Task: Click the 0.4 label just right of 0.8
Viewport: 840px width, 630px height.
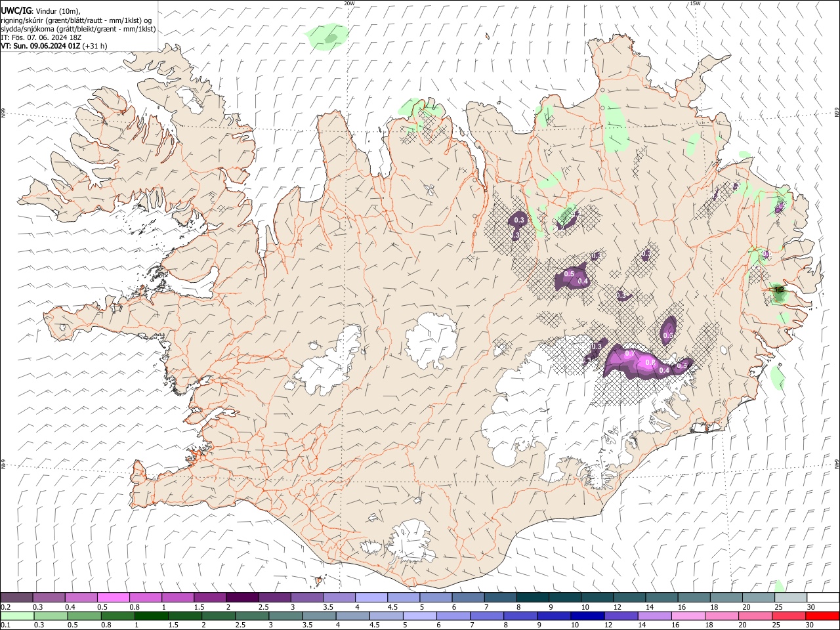Action: point(664,370)
